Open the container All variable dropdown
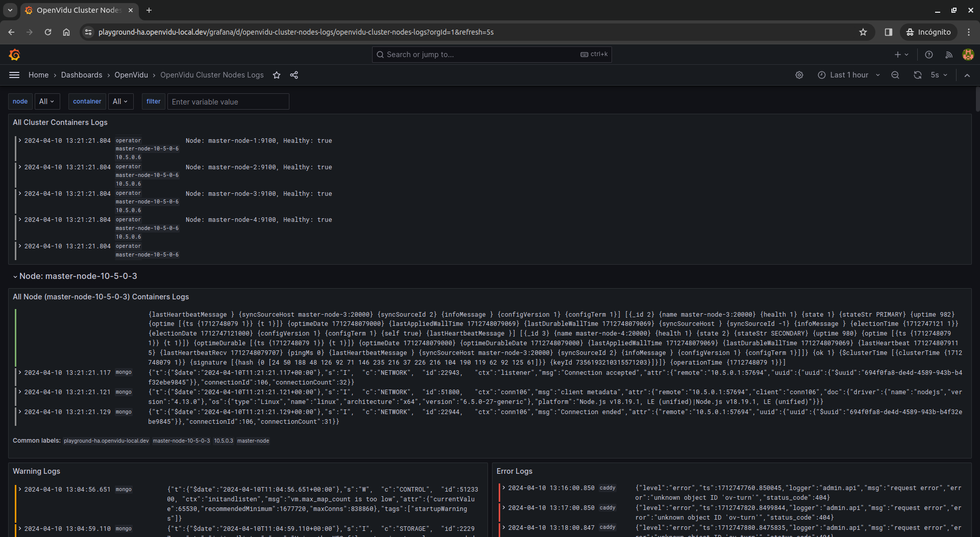 [120, 101]
